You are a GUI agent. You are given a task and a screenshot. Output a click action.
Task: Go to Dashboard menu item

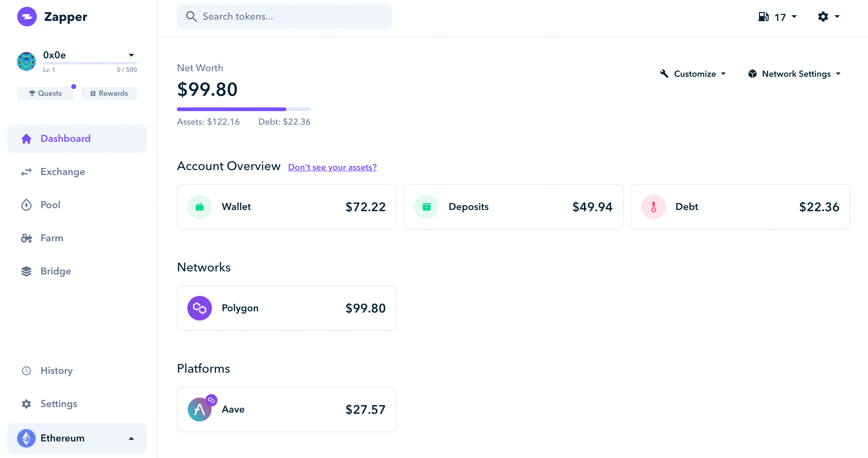[x=77, y=139]
